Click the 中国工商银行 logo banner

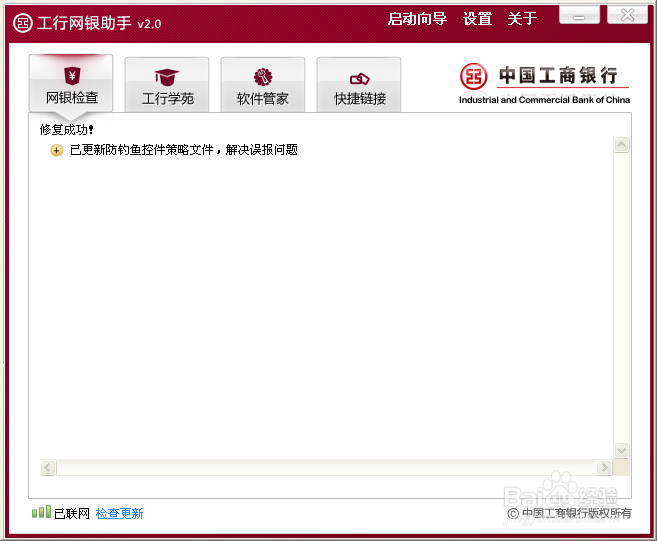point(544,83)
